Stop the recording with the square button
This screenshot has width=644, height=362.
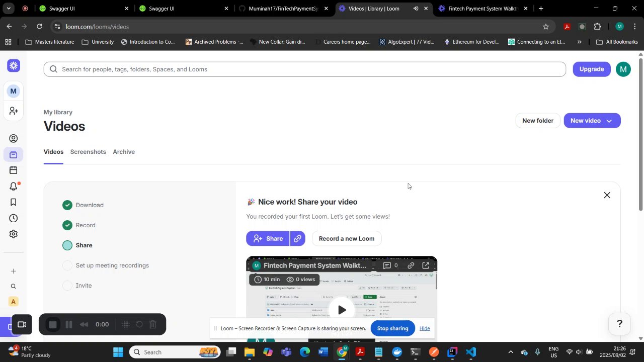coord(53,325)
